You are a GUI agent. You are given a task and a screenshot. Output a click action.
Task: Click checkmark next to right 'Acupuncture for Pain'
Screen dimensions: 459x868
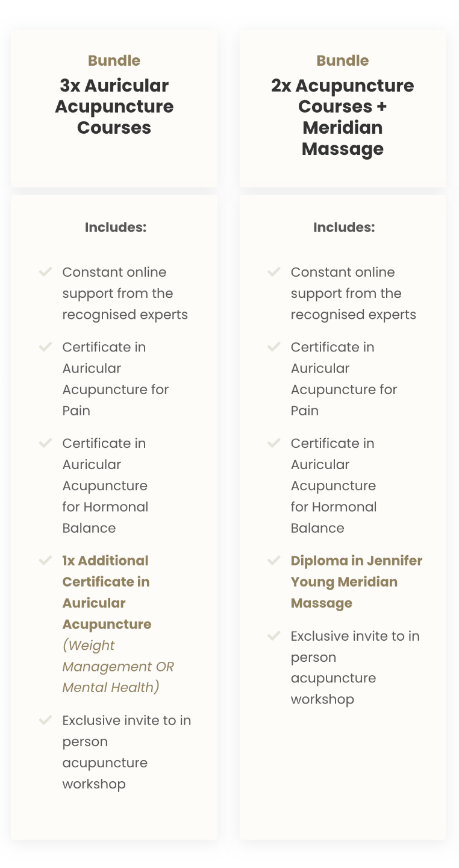(x=274, y=347)
